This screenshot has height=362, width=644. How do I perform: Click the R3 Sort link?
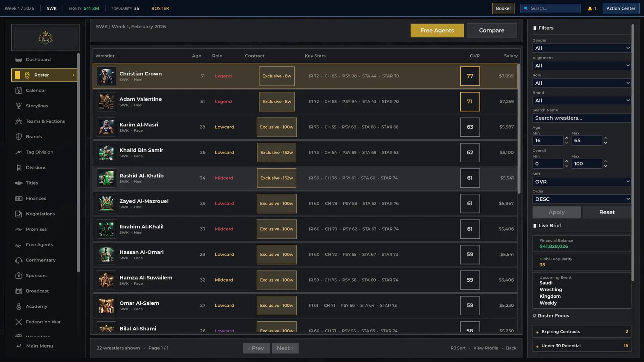(x=458, y=348)
